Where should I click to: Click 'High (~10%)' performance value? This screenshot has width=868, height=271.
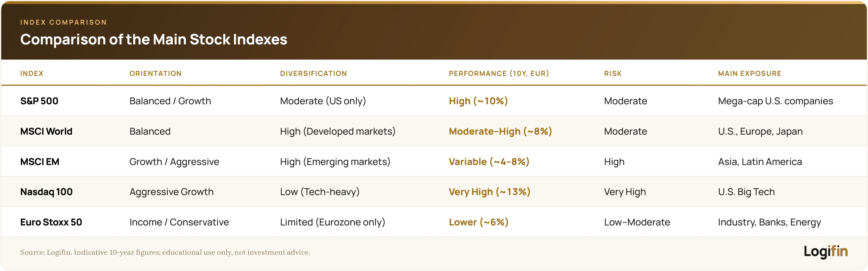click(478, 101)
